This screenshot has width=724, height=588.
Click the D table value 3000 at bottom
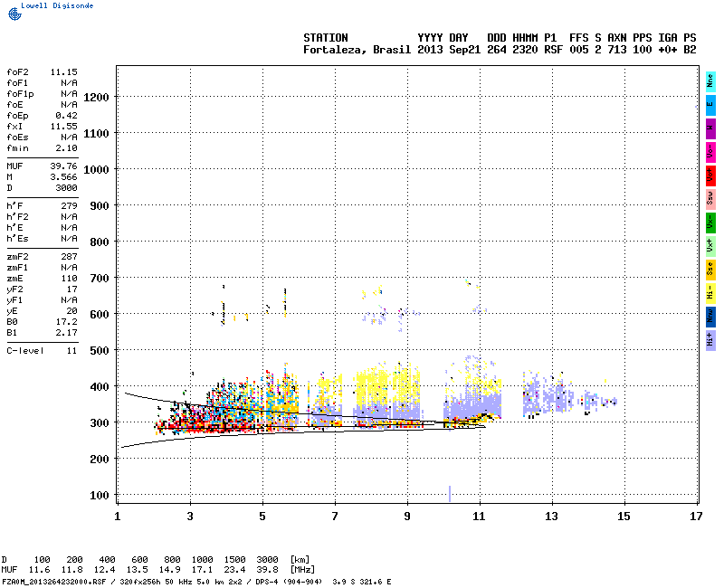(267, 560)
